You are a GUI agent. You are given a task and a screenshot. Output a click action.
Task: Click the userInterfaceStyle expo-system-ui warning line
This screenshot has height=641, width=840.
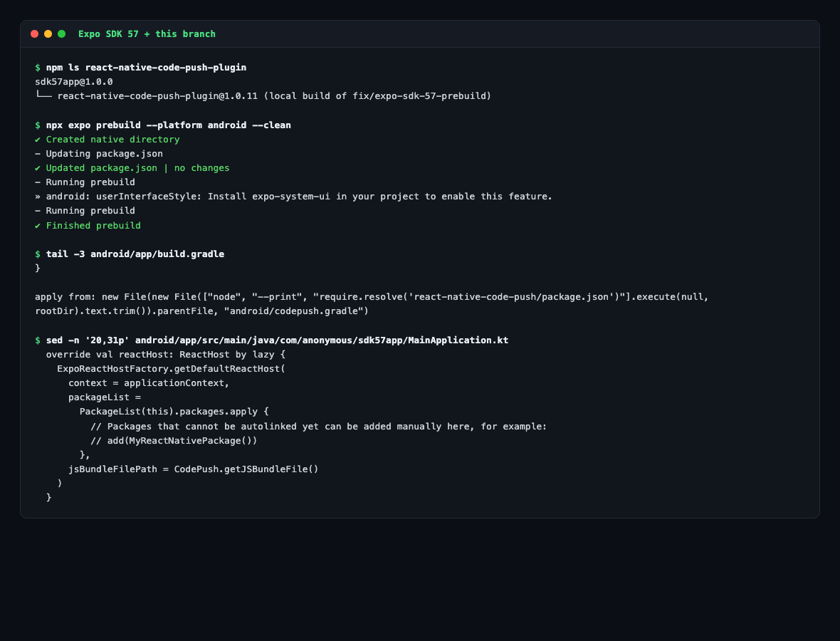click(x=293, y=197)
